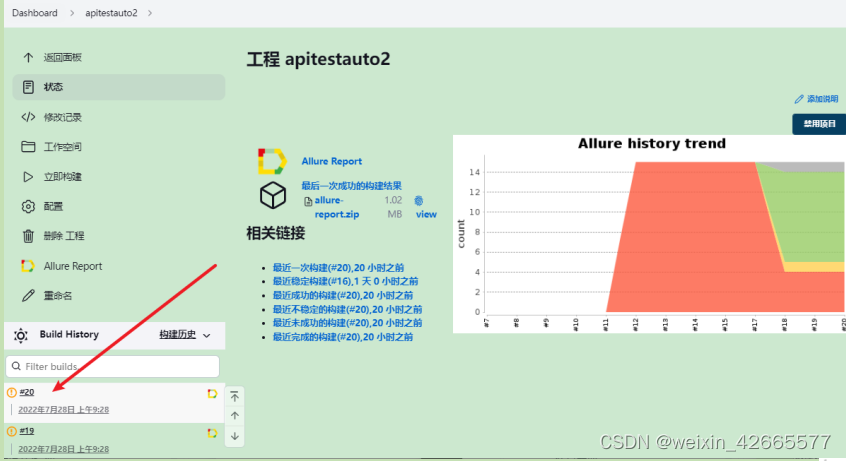The image size is (846, 461).
Task: Click build #19 unstable status icon
Action: (x=11, y=431)
